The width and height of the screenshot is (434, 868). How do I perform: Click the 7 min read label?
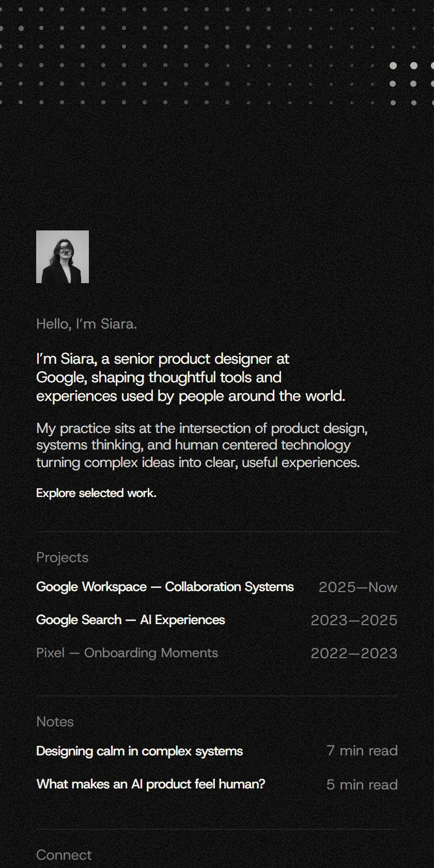click(x=362, y=751)
